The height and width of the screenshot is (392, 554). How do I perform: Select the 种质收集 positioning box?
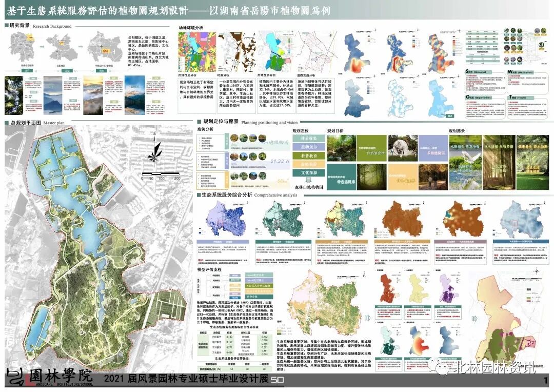pos(309,138)
